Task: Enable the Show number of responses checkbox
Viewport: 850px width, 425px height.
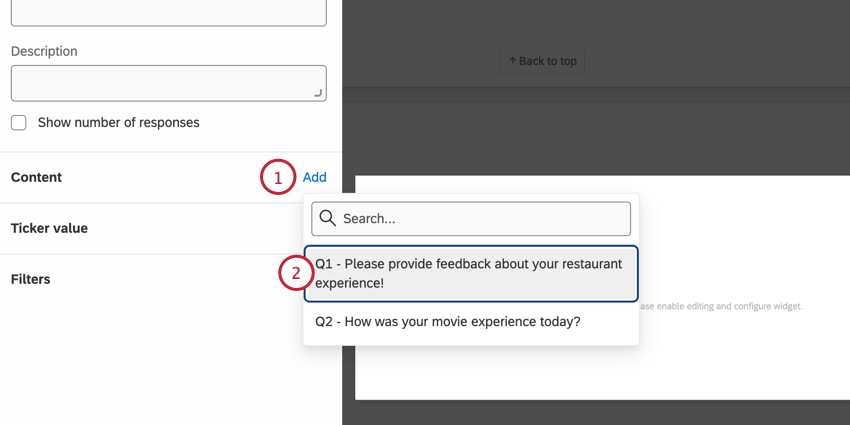Action: (x=19, y=123)
